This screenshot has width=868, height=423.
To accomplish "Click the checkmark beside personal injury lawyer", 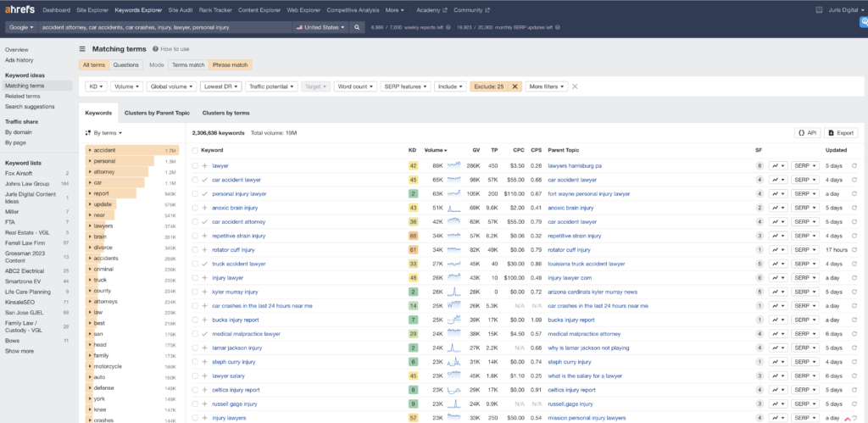I will click(205, 194).
